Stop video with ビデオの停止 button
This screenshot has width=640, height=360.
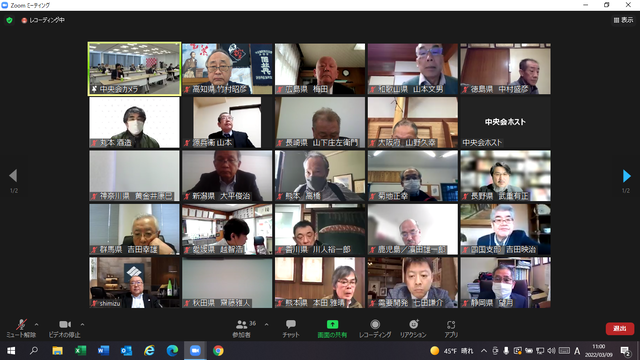[x=64, y=329]
